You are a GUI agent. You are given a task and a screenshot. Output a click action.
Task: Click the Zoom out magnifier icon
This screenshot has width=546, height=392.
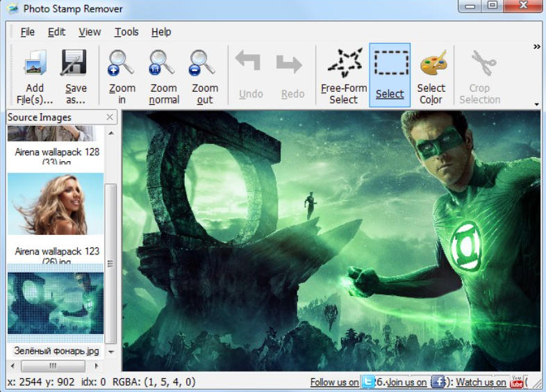204,64
